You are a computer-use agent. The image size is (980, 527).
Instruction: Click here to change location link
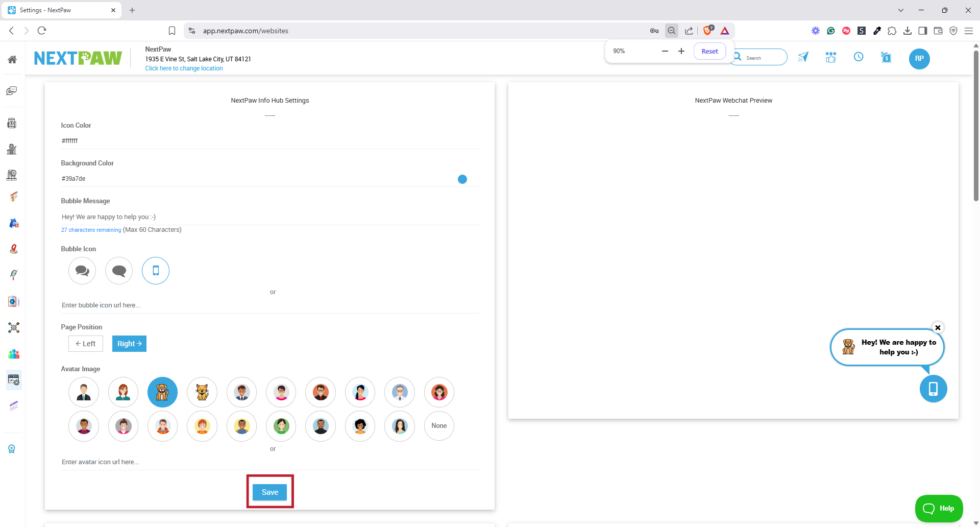(184, 68)
